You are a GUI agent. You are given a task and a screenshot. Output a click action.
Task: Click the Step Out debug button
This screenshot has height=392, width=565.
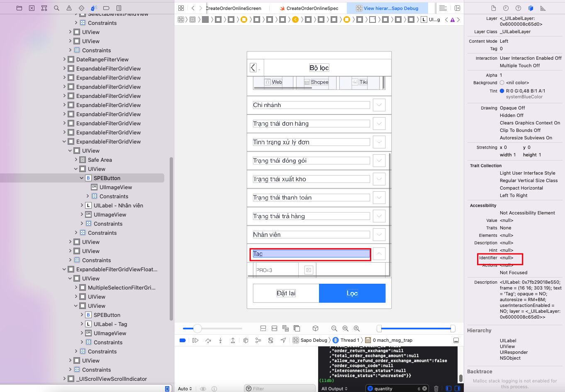pyautogui.click(x=233, y=340)
